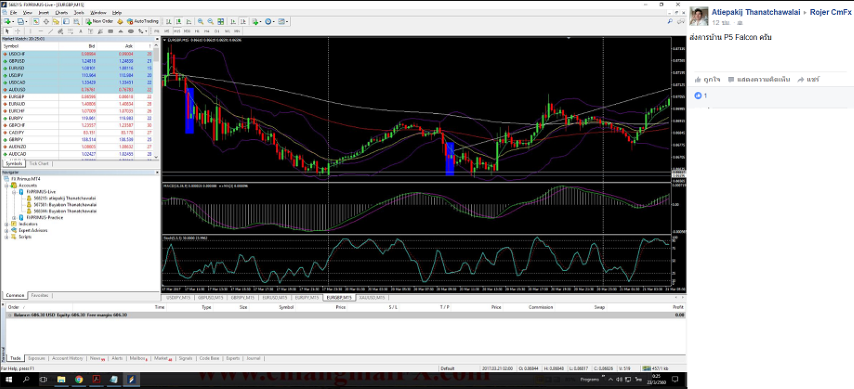
Task: Click the tile windows icon
Action: (x=221, y=21)
